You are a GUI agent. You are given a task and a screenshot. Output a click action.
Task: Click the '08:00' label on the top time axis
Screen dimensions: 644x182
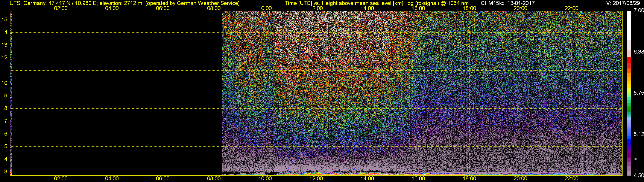[x=214, y=8]
